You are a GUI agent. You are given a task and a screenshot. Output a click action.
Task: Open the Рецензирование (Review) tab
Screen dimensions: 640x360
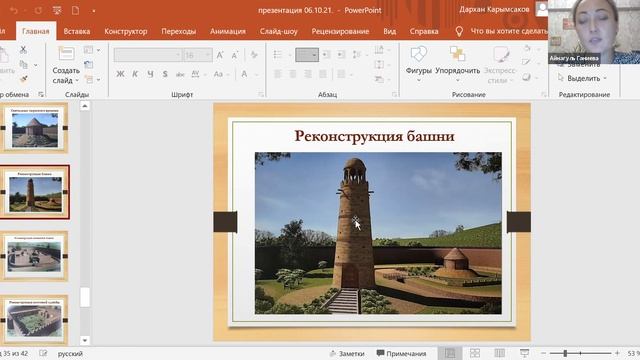340,31
